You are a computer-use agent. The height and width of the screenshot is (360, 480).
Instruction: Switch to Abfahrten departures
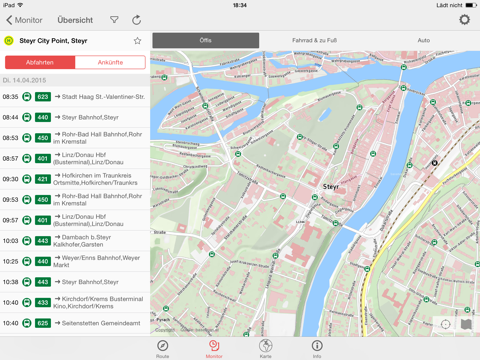tap(40, 62)
